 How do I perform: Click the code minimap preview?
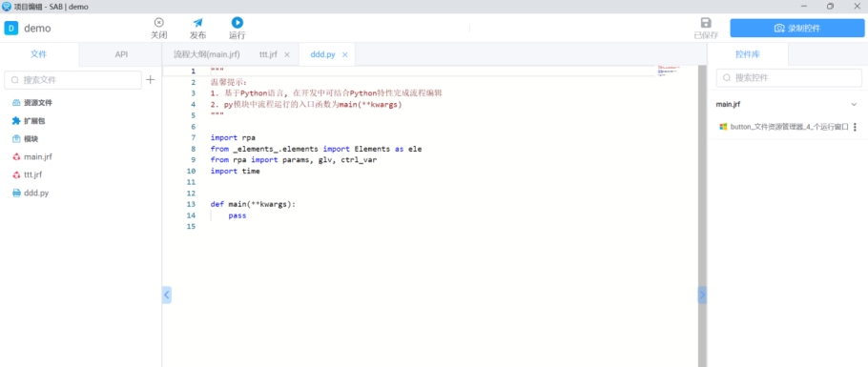tap(668, 71)
